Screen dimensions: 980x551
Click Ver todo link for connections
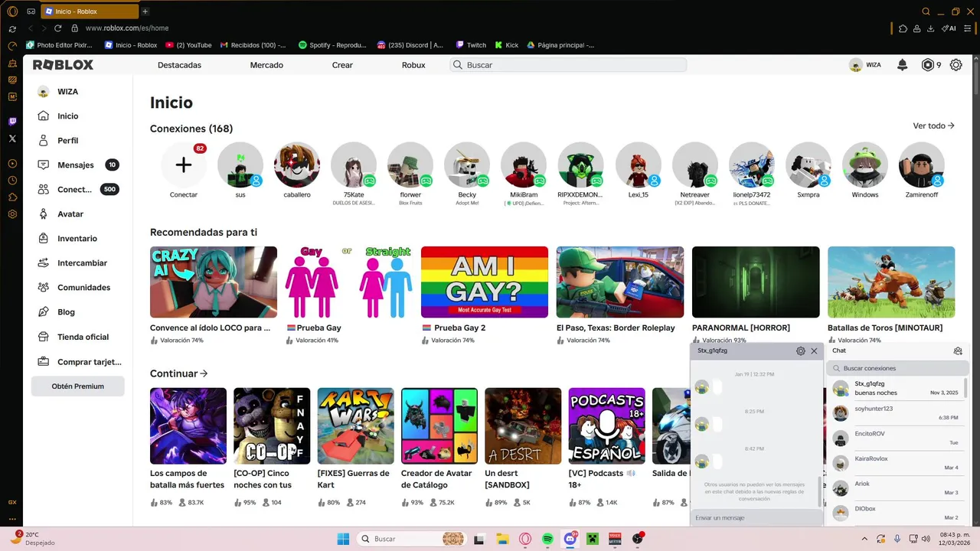coord(933,126)
